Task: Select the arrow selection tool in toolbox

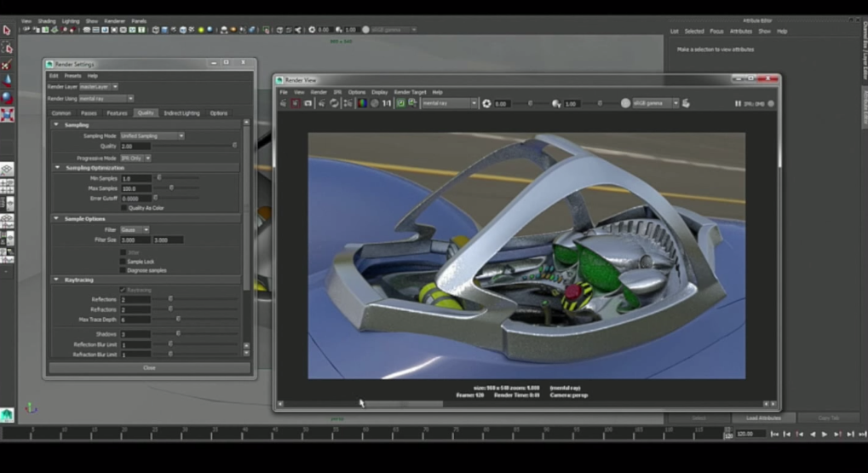Action: (7, 30)
